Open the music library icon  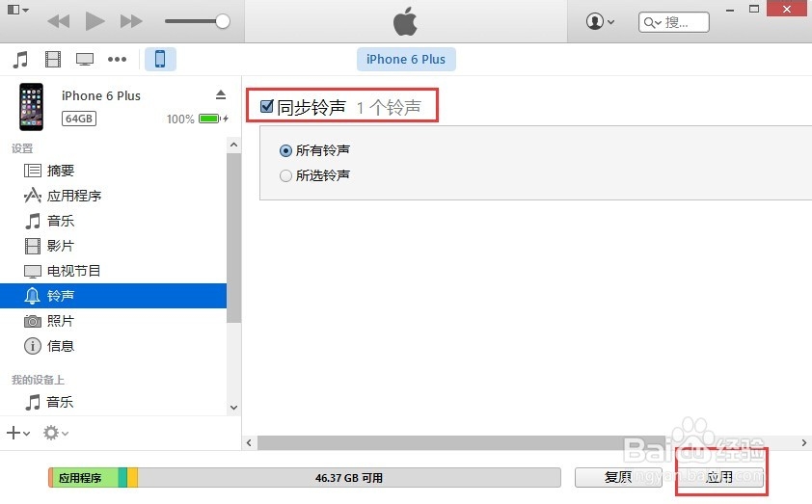20,60
